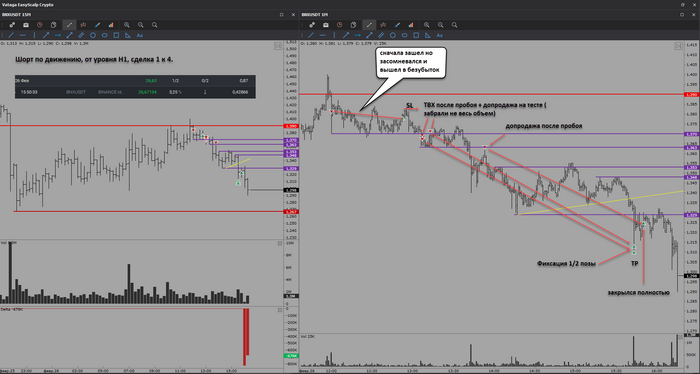Click the Vol panel corner icon in 15M chart

coord(280,243)
